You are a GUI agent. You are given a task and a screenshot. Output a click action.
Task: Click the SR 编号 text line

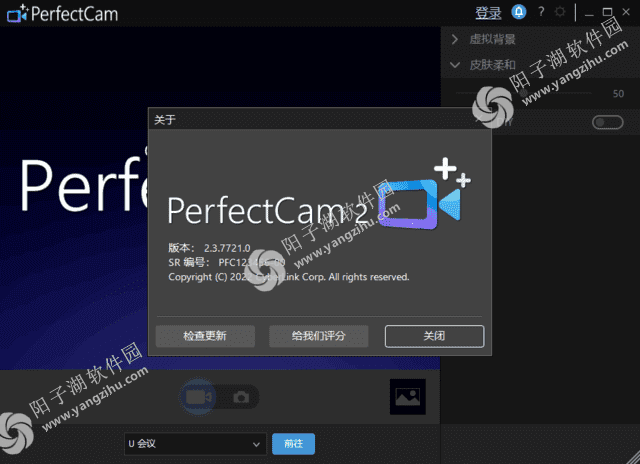click(x=227, y=262)
